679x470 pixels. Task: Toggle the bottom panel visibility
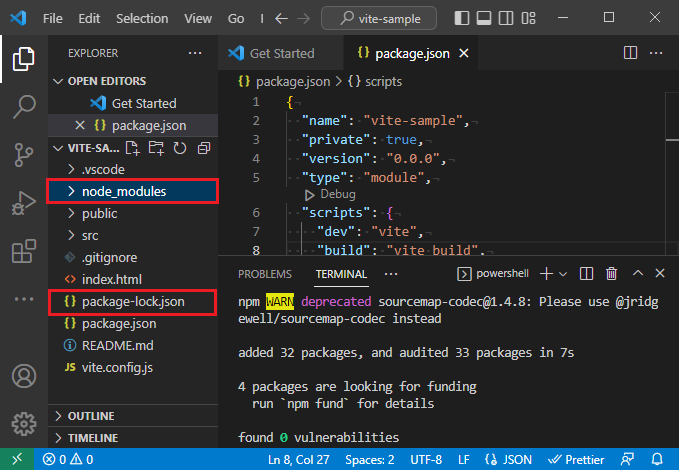[484, 18]
